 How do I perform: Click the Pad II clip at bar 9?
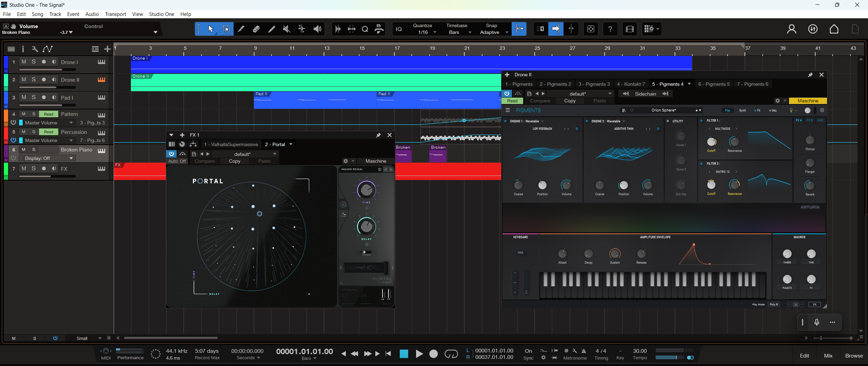click(x=315, y=100)
